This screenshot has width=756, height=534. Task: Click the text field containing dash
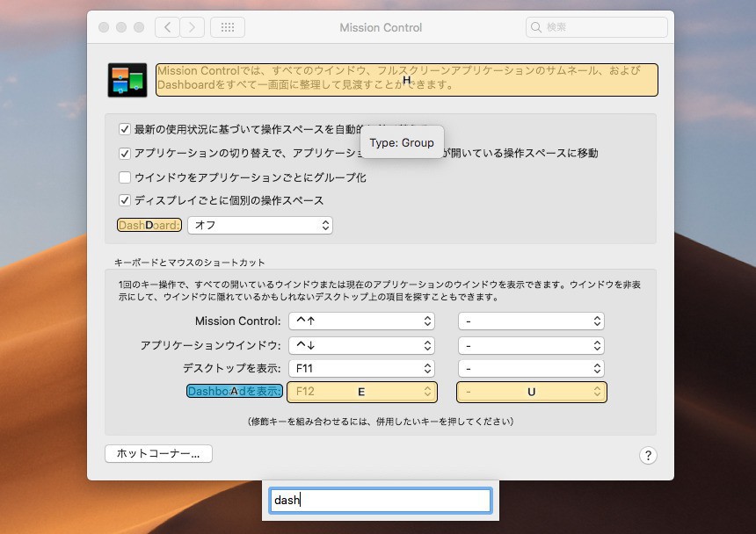pos(380,501)
